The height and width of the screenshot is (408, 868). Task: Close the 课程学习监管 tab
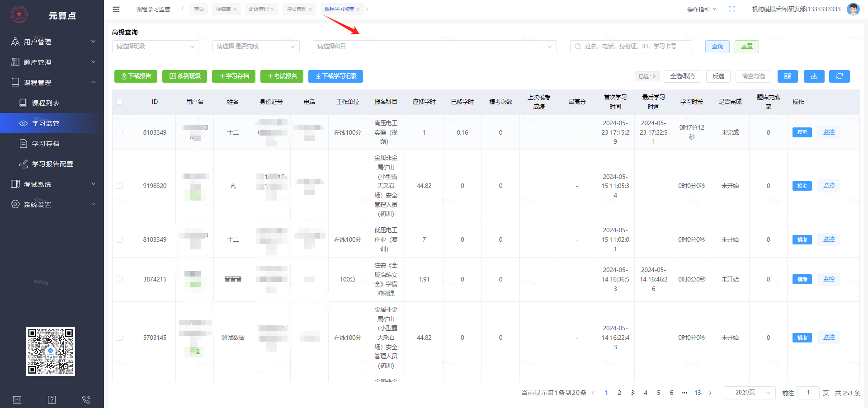[358, 9]
